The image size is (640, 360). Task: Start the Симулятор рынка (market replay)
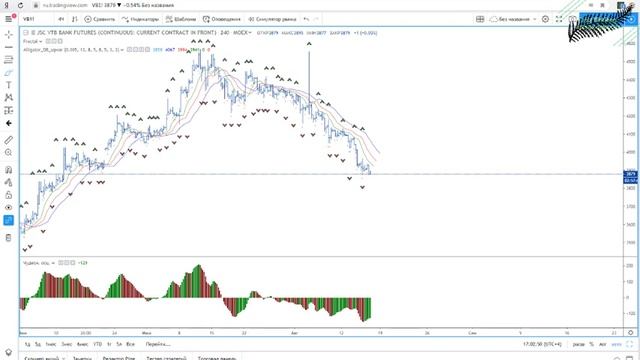tap(272, 19)
